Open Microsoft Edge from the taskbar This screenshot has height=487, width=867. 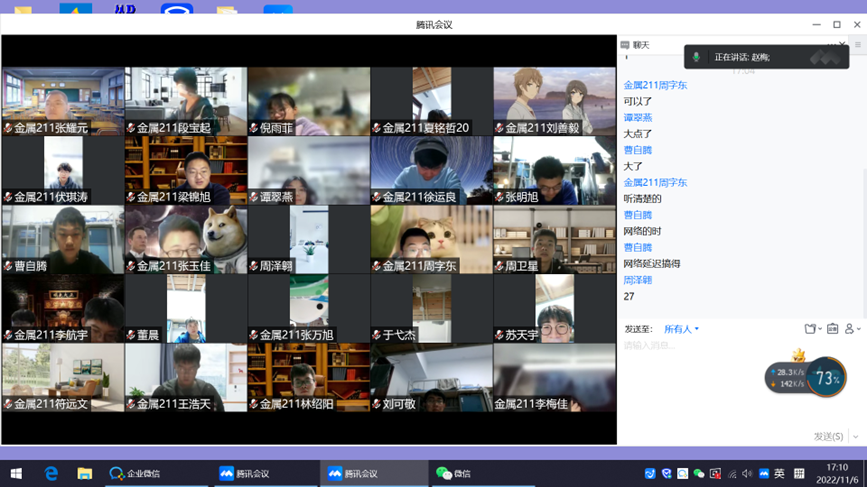(51, 473)
